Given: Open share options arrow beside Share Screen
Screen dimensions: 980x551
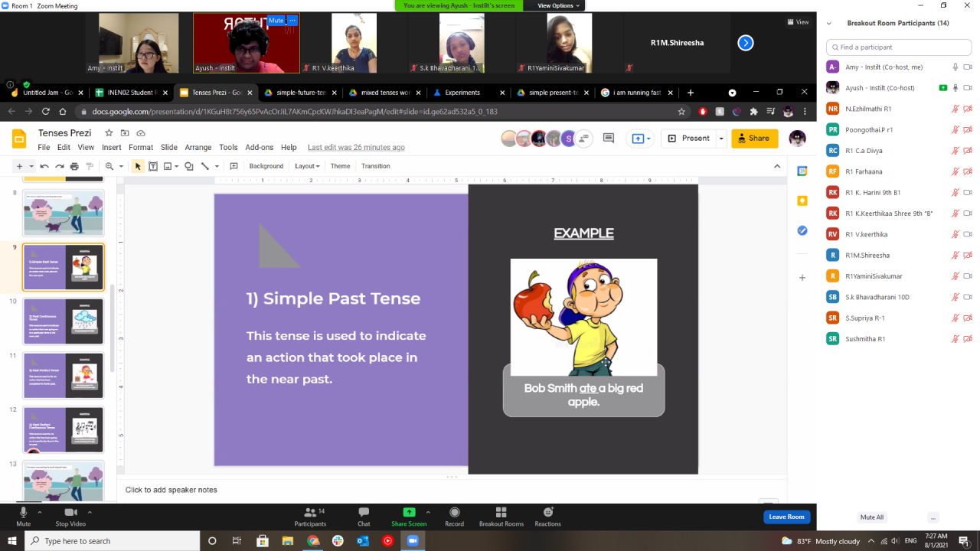Looking at the screenshot, I should point(428,512).
